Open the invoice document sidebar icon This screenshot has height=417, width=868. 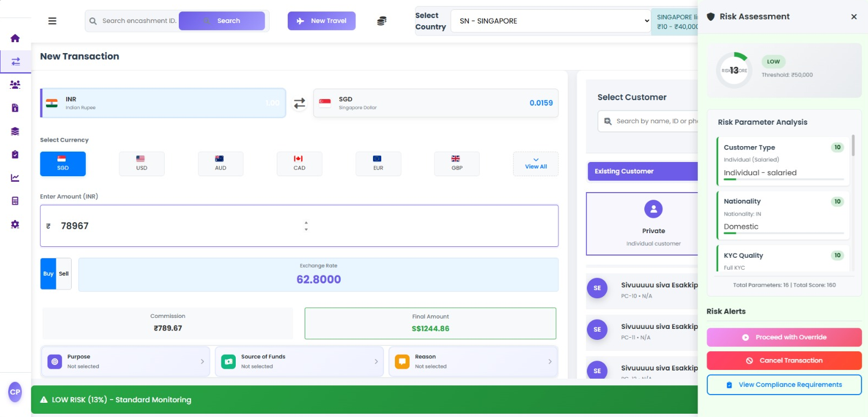15,108
